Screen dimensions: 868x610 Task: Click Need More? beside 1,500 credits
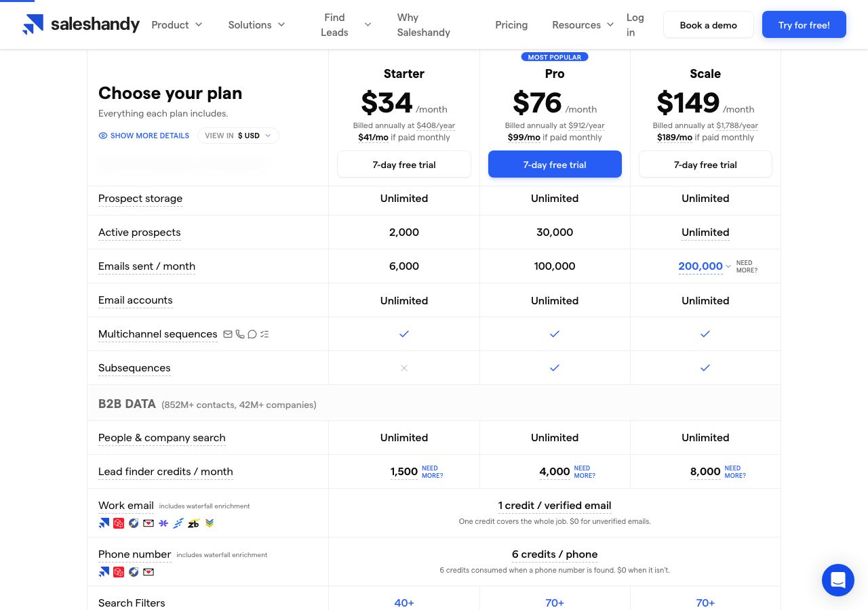coord(432,472)
